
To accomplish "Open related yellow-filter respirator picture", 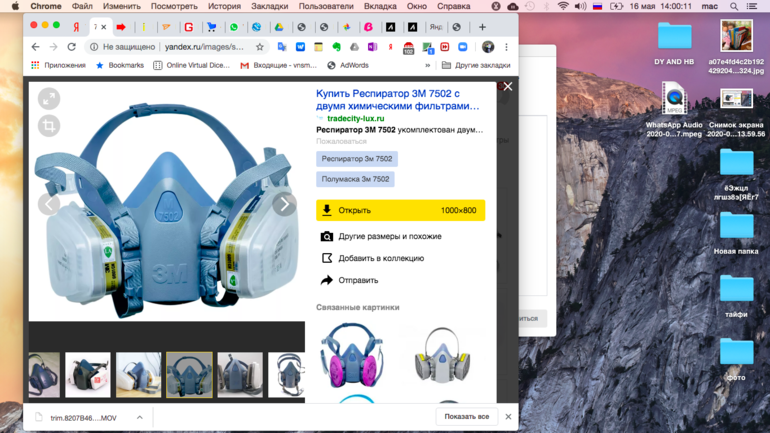I will [441, 356].
